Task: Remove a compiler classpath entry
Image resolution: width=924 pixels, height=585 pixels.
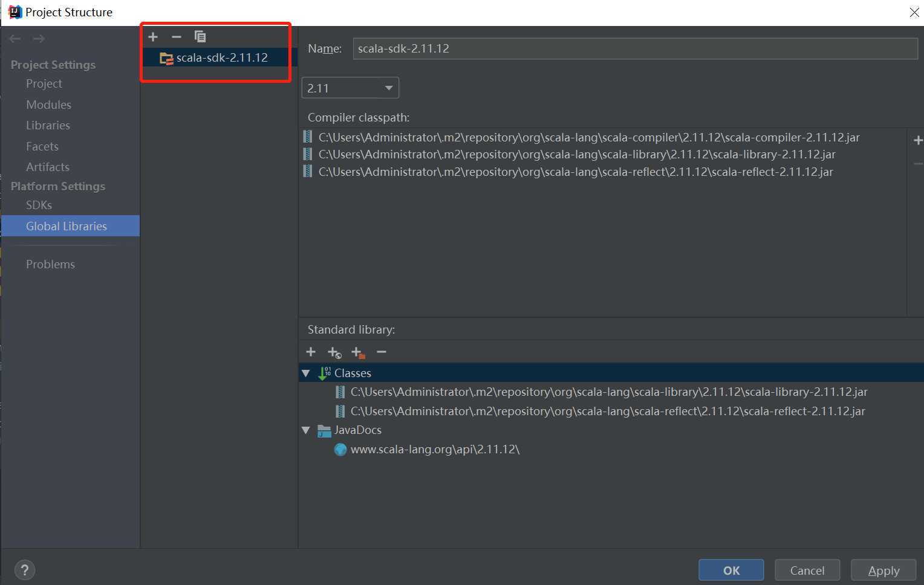Action: [x=918, y=164]
